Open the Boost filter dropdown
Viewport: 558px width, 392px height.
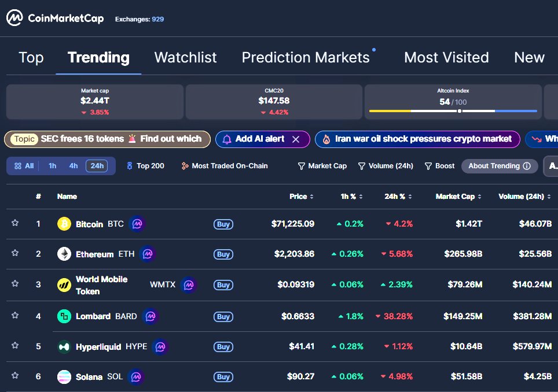pos(440,166)
